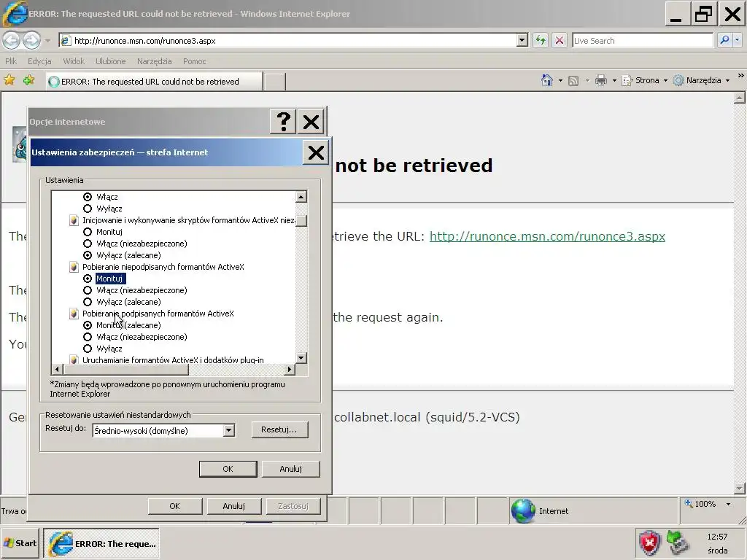Viewport: 747px width, 560px height.
Task: Select Wyłącz (zalecane) under Pobieranie niepodpisanych formantów
Action: point(88,302)
